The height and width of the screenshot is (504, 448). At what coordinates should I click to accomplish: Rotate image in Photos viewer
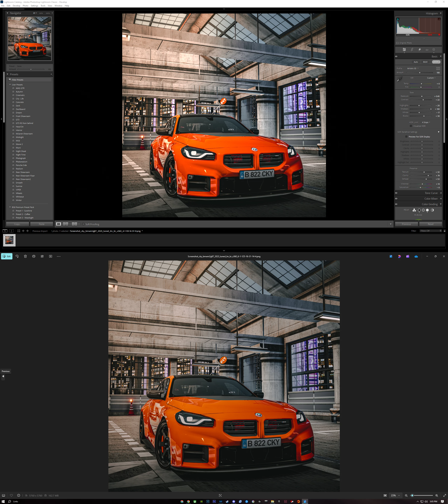17,256
